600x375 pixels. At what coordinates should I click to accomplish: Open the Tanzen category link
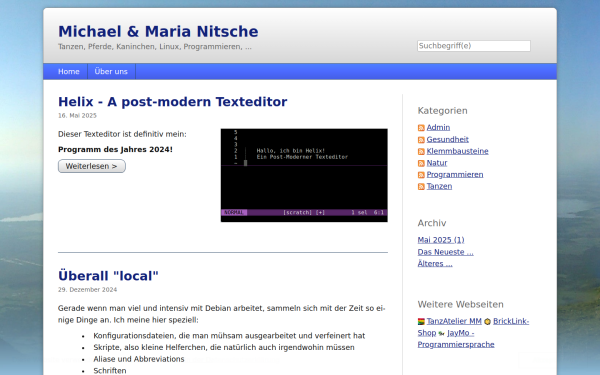[439, 186]
